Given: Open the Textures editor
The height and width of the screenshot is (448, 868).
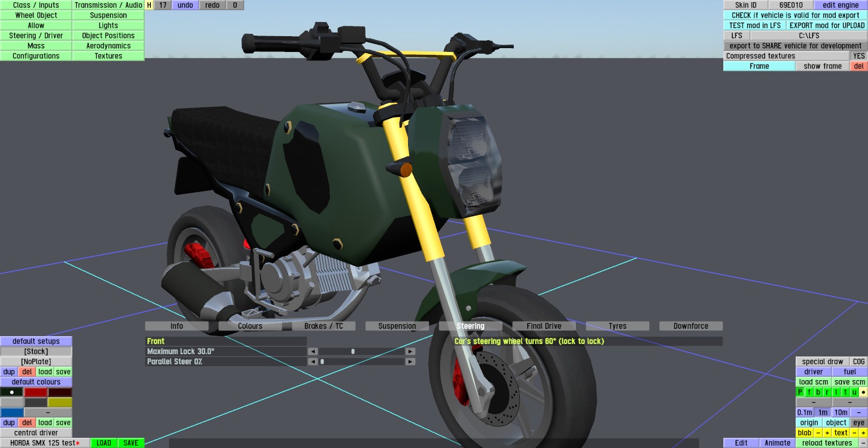Looking at the screenshot, I should click(108, 56).
